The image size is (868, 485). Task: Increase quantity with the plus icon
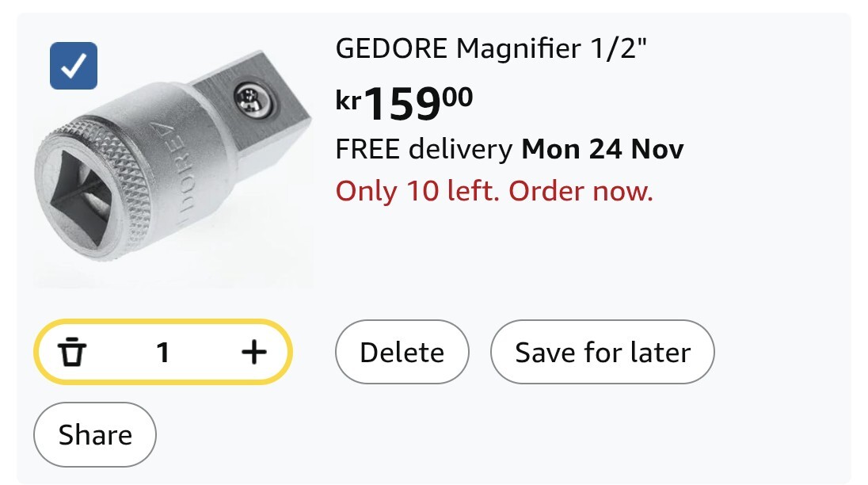coord(253,352)
